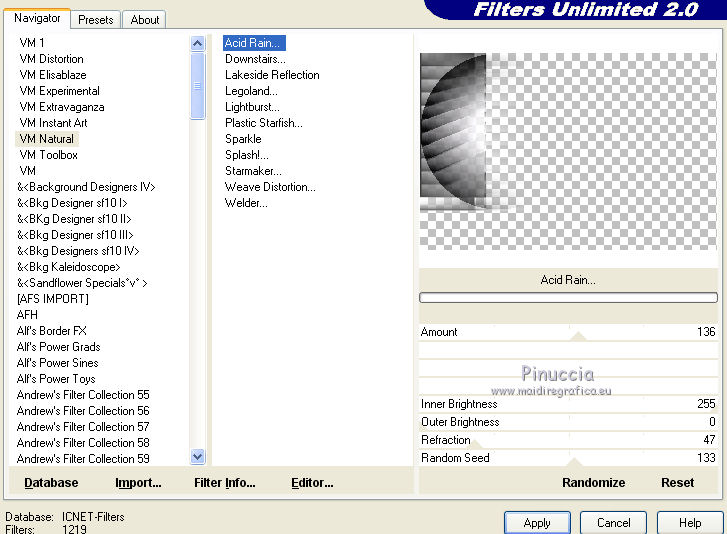Select the VM Toolbox category
727x534 pixels.
click(49, 155)
